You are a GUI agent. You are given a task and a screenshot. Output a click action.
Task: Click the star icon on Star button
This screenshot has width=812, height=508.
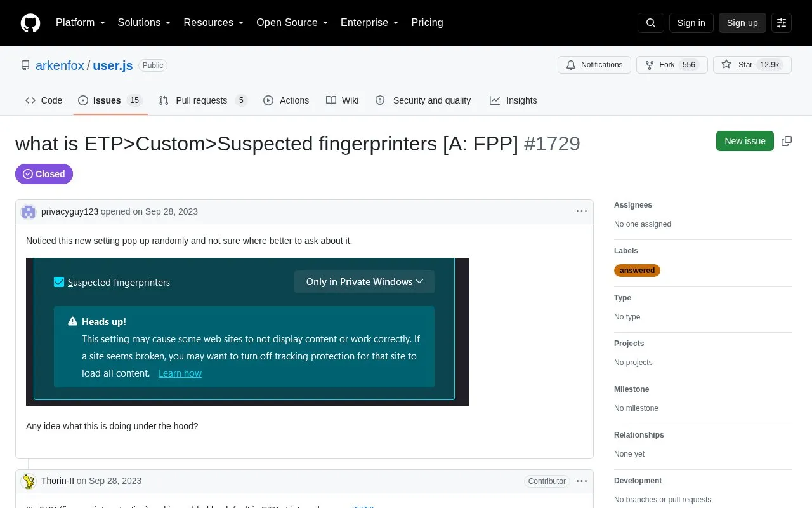(x=726, y=65)
